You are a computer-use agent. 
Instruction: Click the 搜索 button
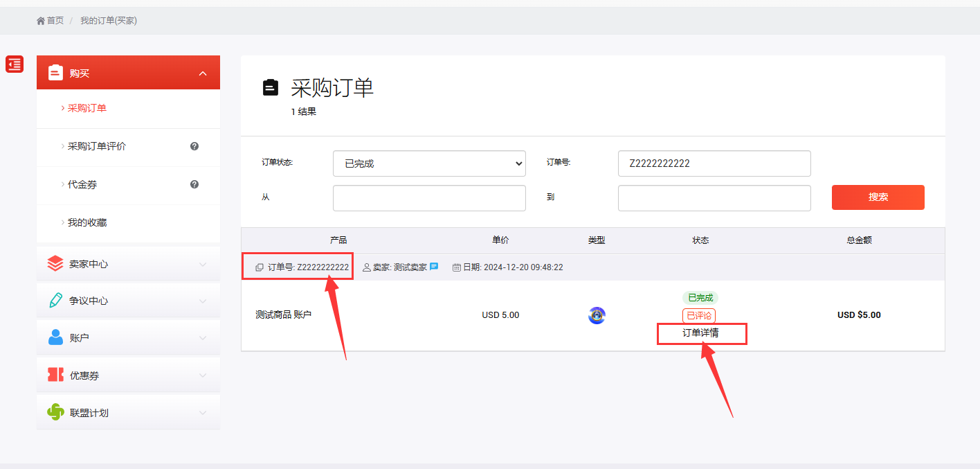tap(878, 197)
